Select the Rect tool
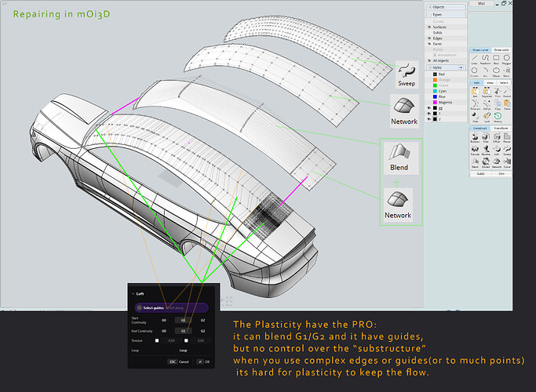This screenshot has height=392, width=536. (496, 59)
